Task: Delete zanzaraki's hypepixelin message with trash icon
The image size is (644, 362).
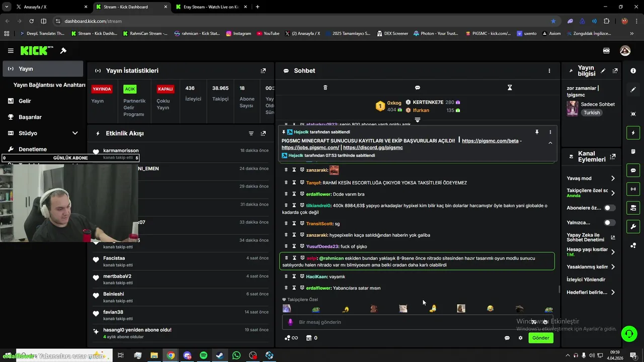Action: click(286, 235)
